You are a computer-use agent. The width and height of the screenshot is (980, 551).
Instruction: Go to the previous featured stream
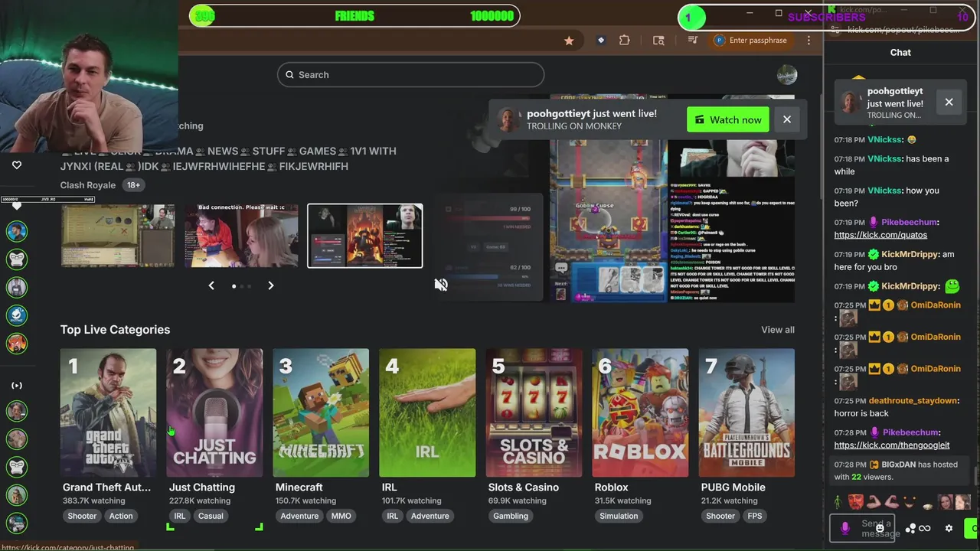pyautogui.click(x=212, y=285)
